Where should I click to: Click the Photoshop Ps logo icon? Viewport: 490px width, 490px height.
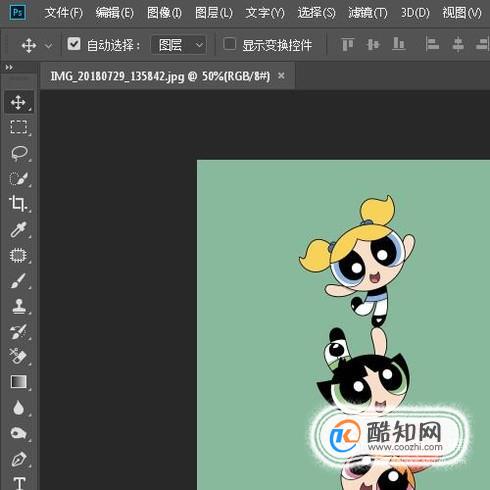point(17,13)
